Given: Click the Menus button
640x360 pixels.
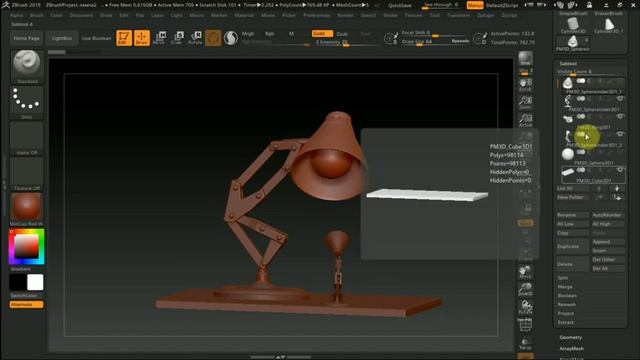Looking at the screenshot, I should point(475,6).
